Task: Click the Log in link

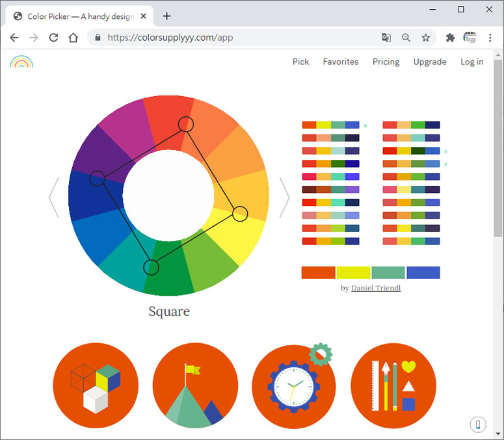Action: tap(471, 62)
